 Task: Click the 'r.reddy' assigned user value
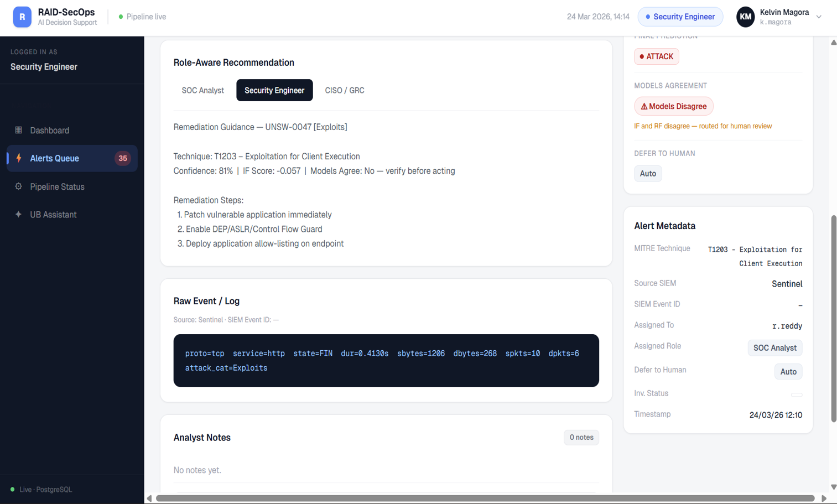[x=787, y=326]
